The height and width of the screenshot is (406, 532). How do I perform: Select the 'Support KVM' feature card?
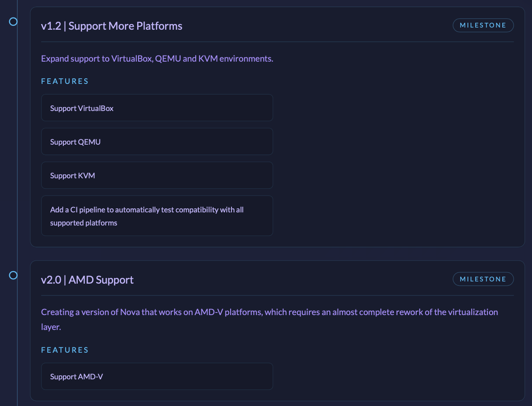157,175
